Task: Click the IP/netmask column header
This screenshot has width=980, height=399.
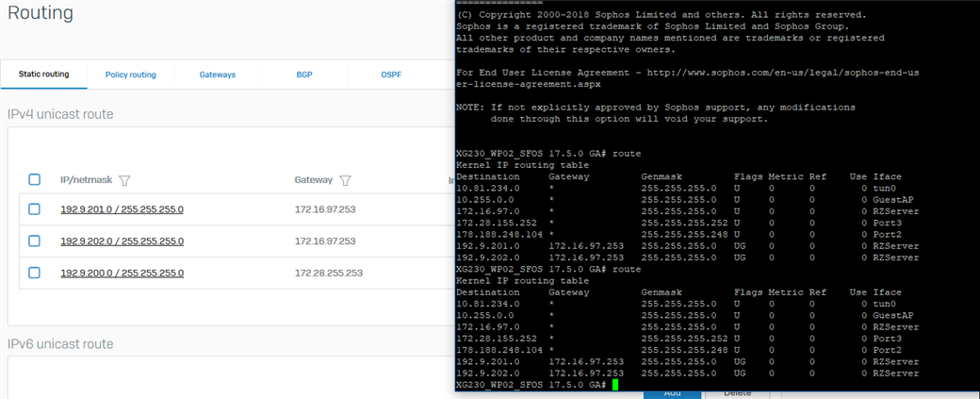Action: pyautogui.click(x=87, y=180)
